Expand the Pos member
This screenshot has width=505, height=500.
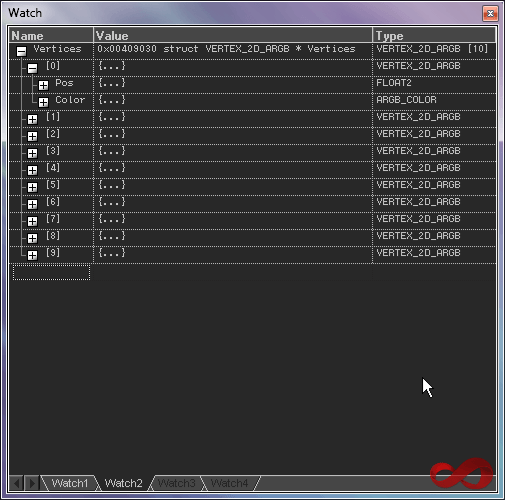pos(43,85)
